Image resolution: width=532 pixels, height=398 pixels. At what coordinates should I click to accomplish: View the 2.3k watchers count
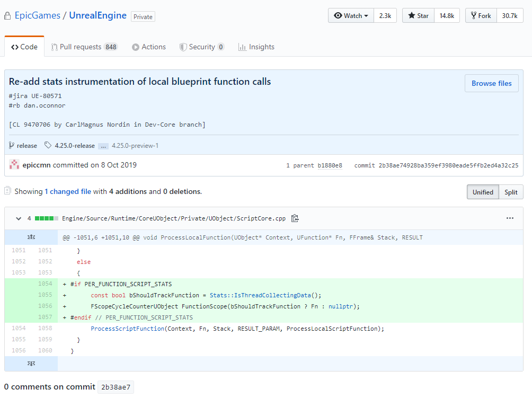pos(385,15)
